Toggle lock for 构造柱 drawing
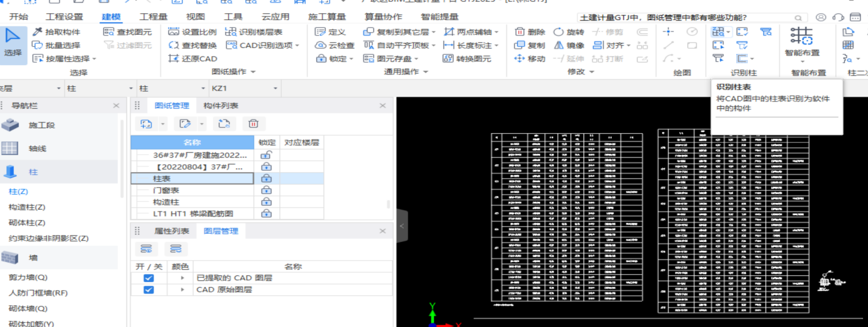 [x=266, y=202]
